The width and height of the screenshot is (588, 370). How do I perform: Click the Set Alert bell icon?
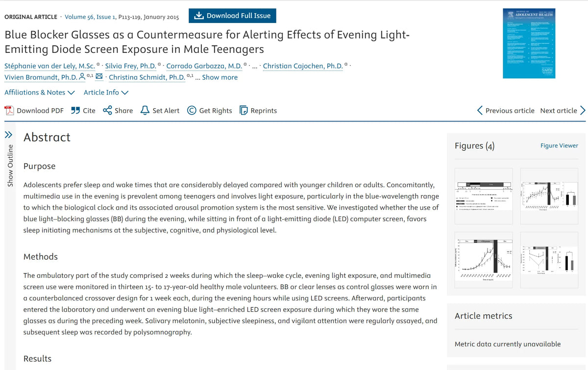[145, 110]
